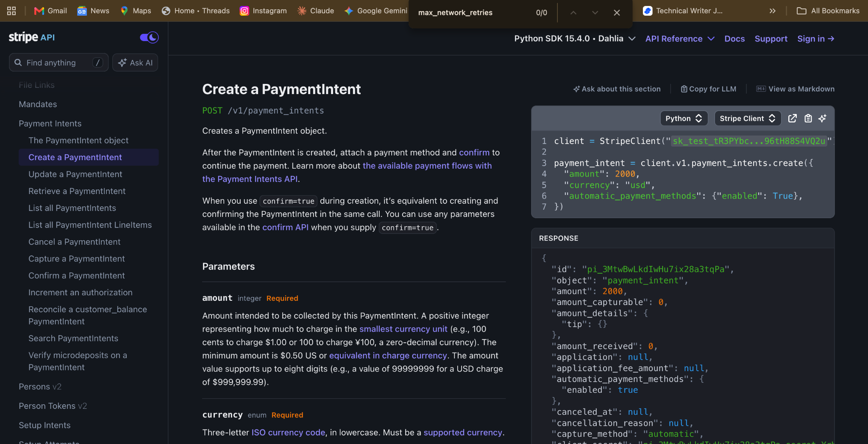Select Create a PaymentIntent in sidebar
The image size is (868, 444).
[x=89, y=157]
